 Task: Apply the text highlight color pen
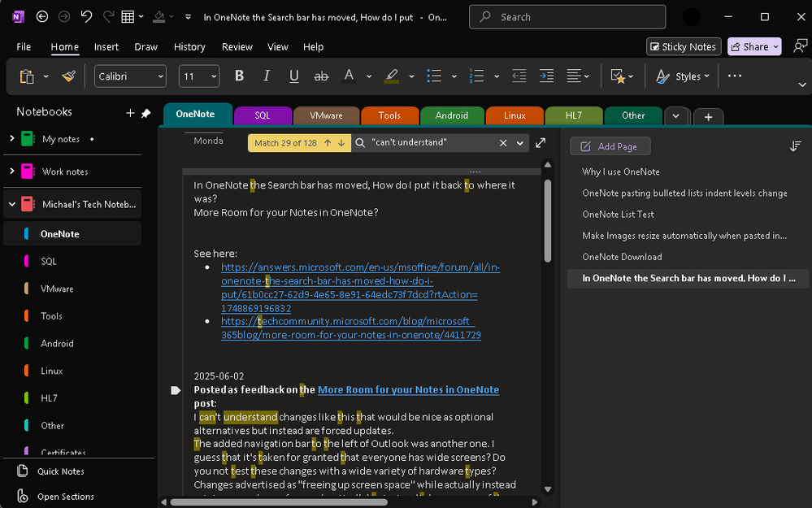point(392,76)
